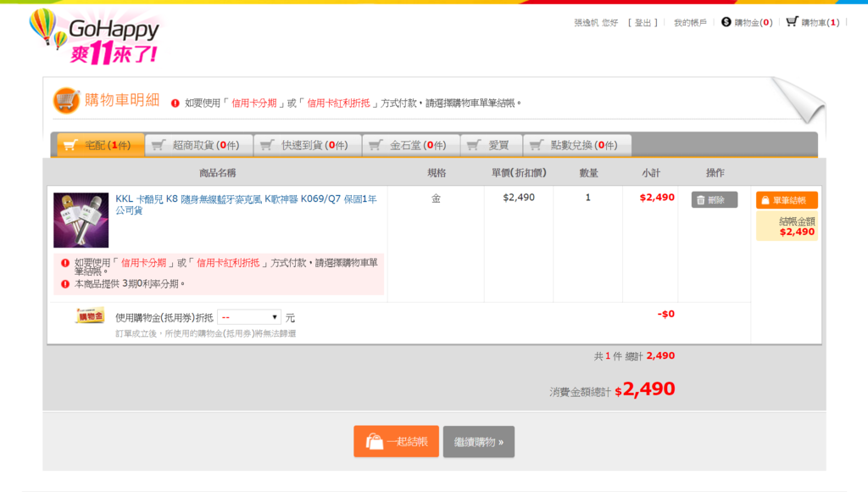Switch to the 超商取貨 (0件) tab
This screenshot has height=492, width=868.
(x=198, y=145)
